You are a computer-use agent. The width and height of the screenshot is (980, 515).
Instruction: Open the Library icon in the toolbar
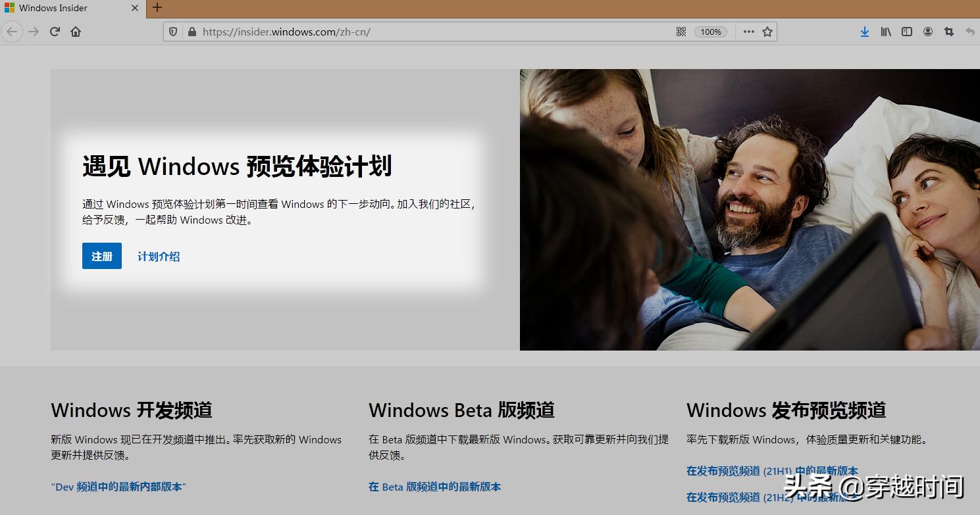coord(886,31)
